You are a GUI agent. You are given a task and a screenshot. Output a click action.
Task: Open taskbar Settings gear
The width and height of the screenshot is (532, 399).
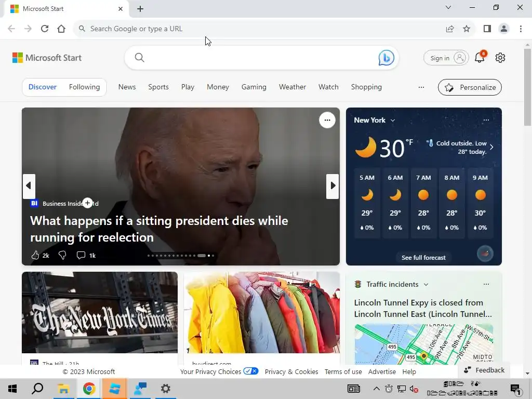[165, 389]
